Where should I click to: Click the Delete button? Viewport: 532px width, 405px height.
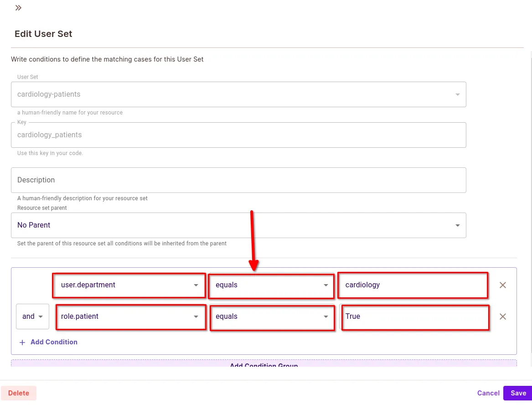point(19,393)
